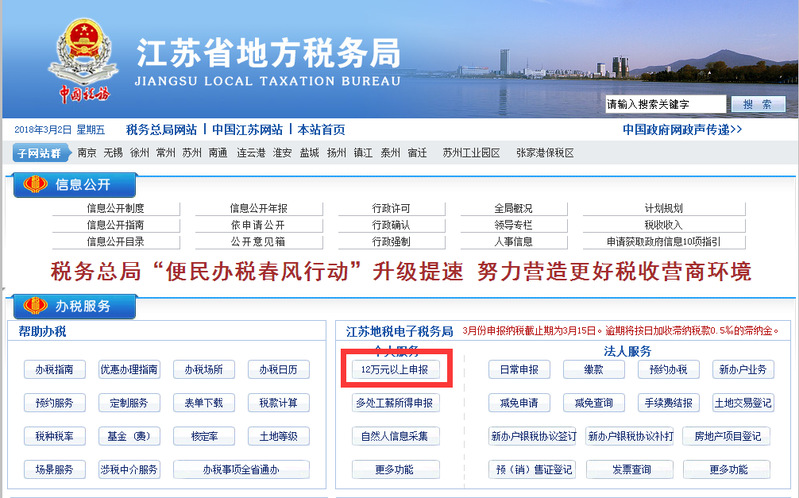The image size is (799, 498).
Task: Click 税种税率 button
Action: (55, 436)
